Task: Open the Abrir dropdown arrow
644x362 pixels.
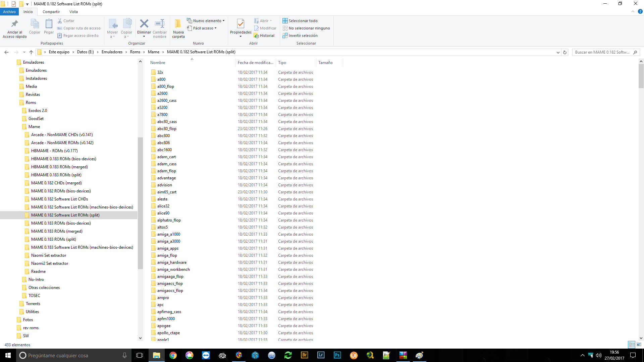Action: [271, 21]
